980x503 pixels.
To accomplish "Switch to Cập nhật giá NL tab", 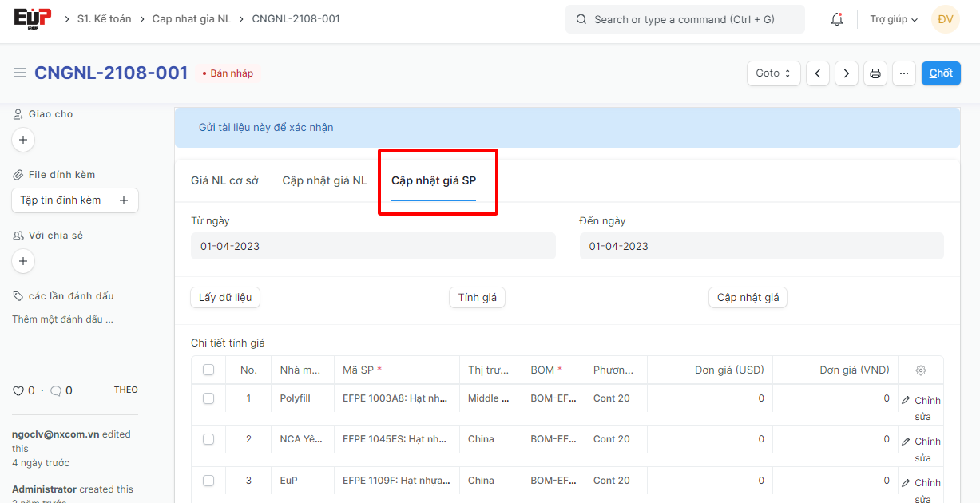I will (324, 181).
